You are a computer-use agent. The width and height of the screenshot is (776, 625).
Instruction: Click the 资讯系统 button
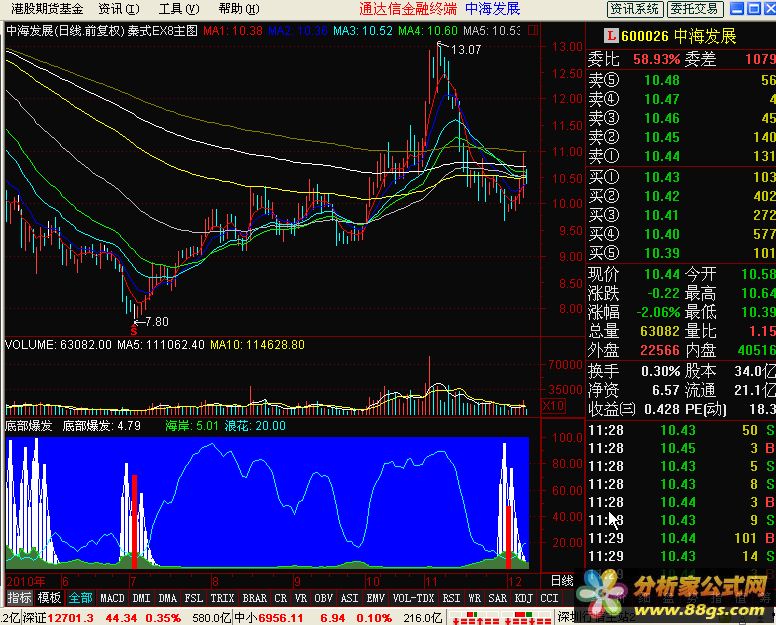coord(634,9)
